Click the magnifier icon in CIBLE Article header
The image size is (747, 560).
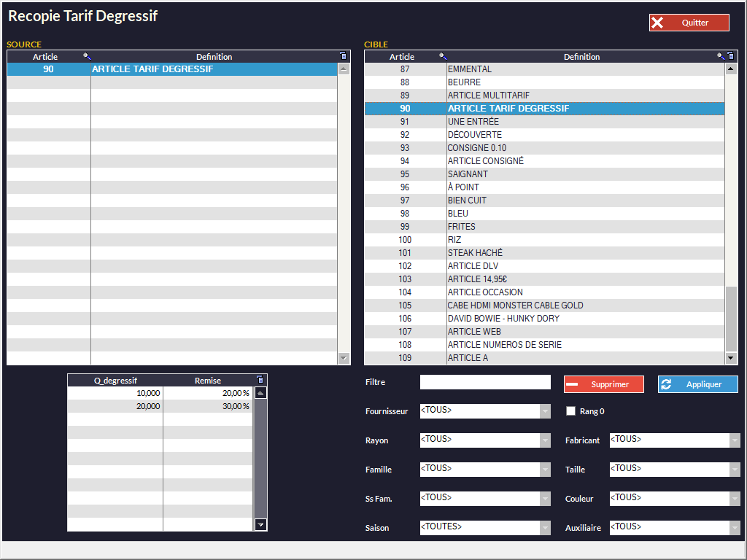(x=442, y=56)
